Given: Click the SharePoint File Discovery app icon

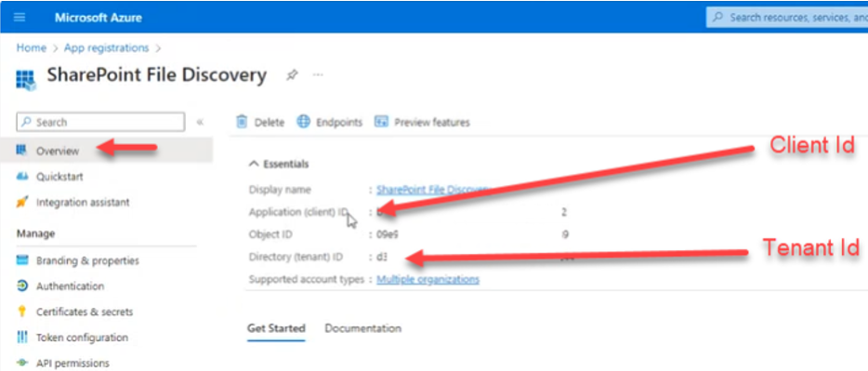Looking at the screenshot, I should (25, 80).
